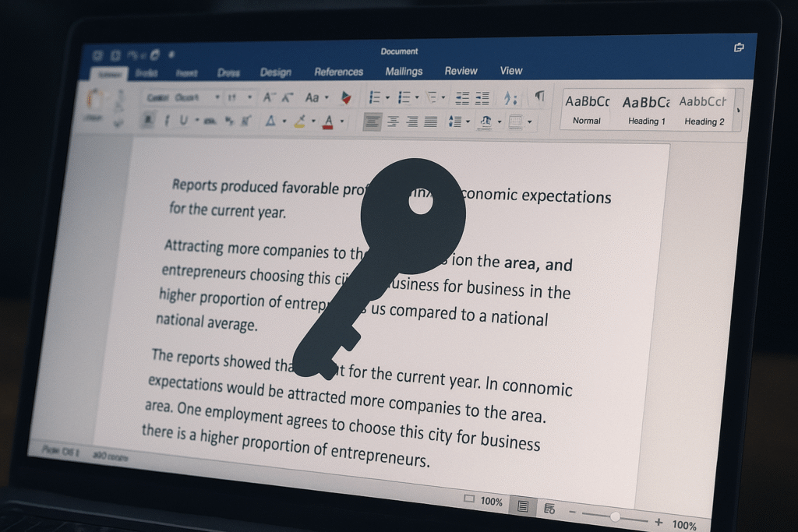Open the Design tab
This screenshot has width=798, height=532.
point(275,72)
